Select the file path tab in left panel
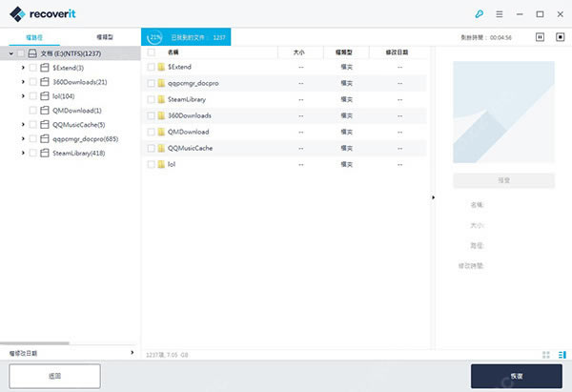This screenshot has height=392, width=572. click(x=34, y=36)
